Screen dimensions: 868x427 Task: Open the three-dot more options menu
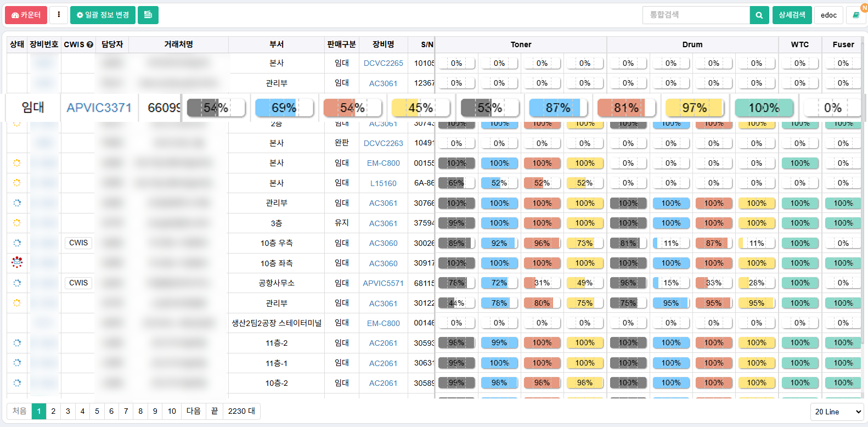point(59,15)
